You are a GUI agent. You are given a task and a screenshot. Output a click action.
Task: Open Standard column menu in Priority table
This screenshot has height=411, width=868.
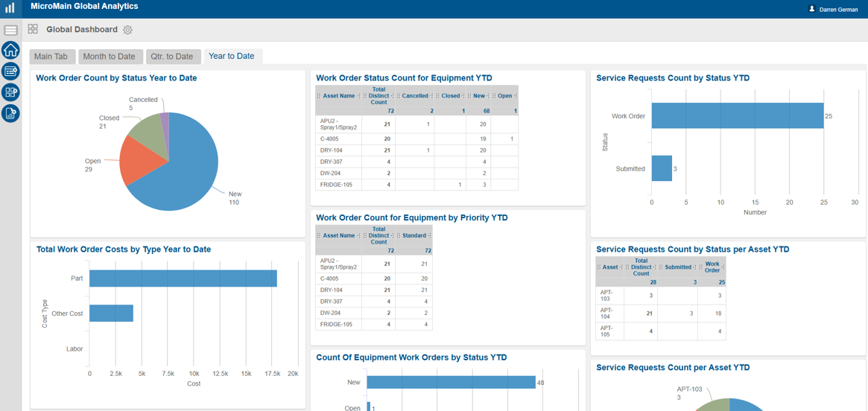click(429, 235)
